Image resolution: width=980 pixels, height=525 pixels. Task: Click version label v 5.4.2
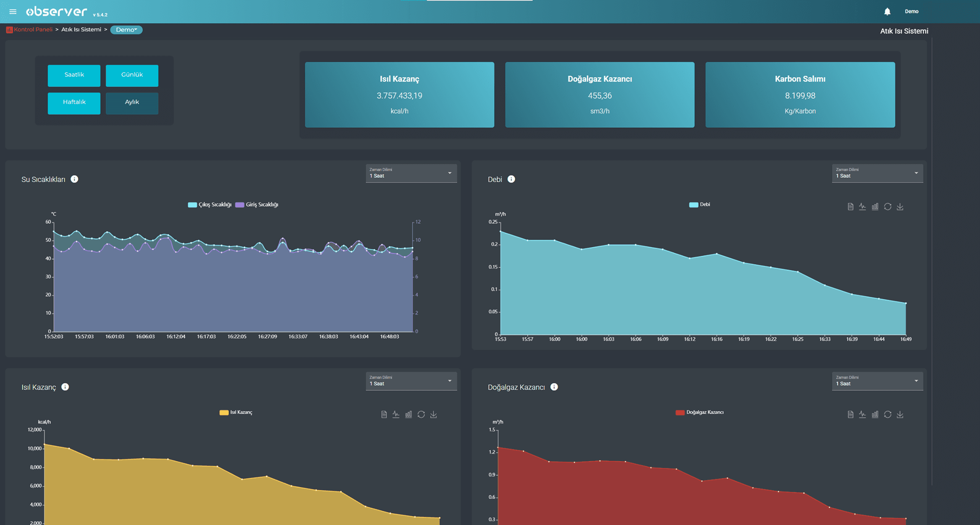[100, 15]
